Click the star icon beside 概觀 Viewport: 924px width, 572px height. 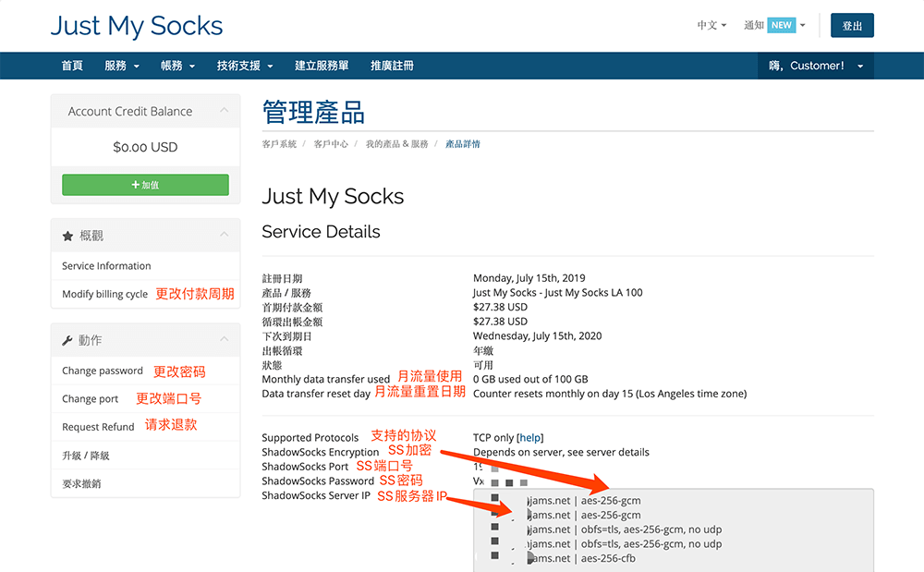(67, 236)
